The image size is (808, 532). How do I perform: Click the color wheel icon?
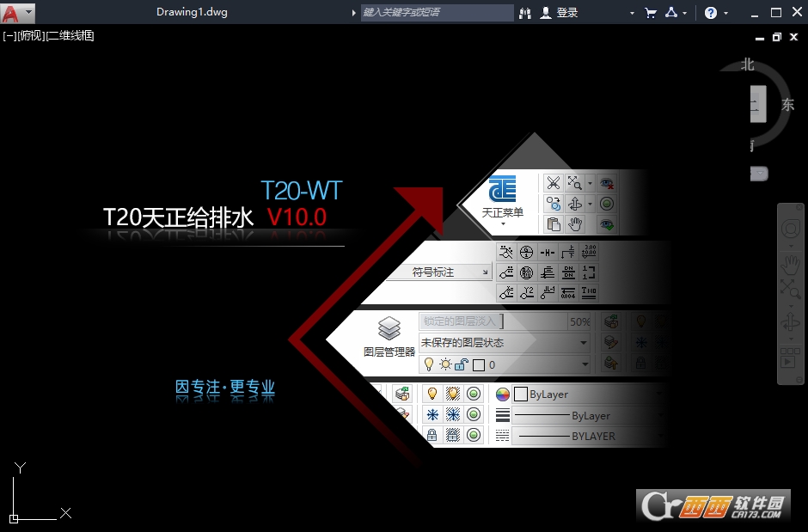503,394
